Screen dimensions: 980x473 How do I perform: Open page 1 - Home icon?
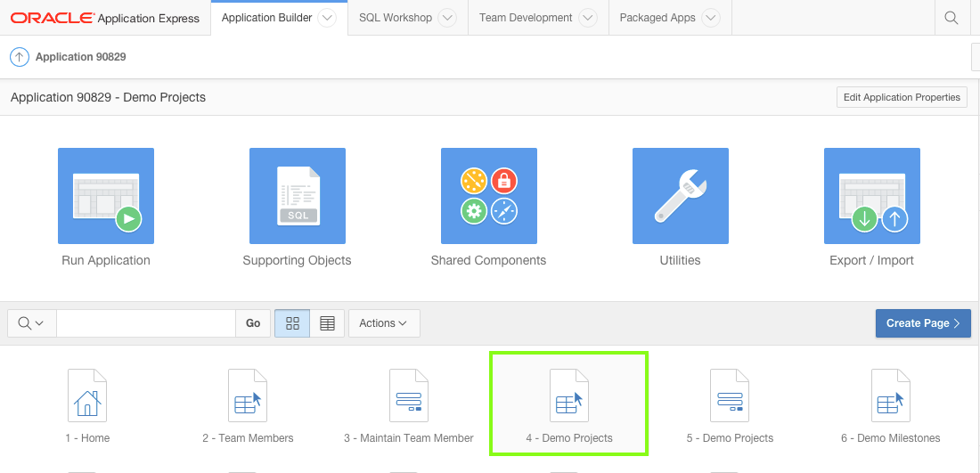(x=87, y=396)
